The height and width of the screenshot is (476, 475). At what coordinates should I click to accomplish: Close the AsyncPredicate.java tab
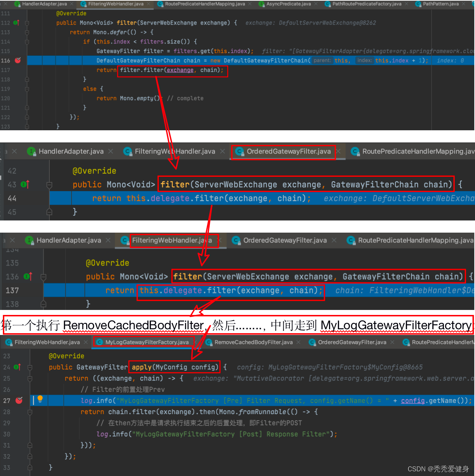click(x=316, y=4)
